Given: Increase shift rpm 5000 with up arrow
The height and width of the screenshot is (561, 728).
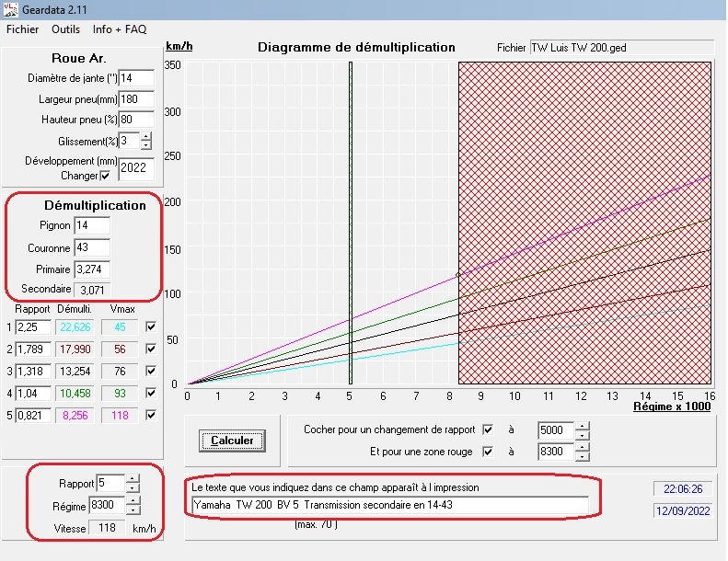Looking at the screenshot, I should tap(583, 426).
